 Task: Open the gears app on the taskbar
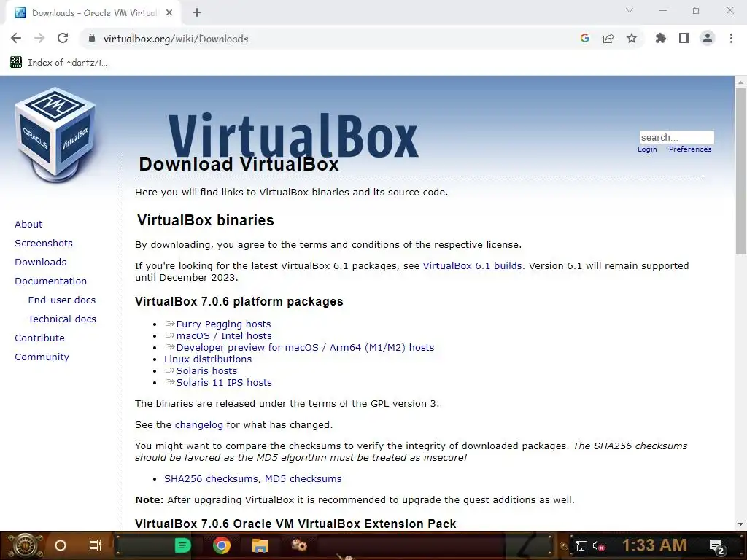299,545
